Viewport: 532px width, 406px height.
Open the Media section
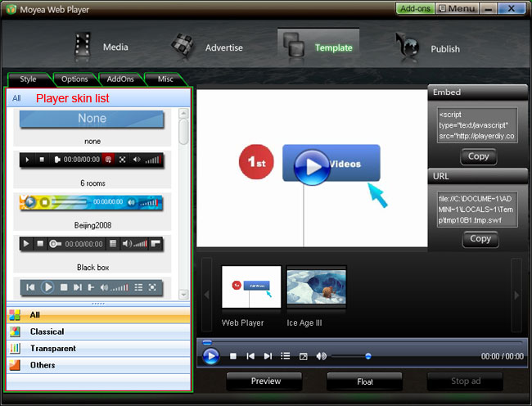pyautogui.click(x=101, y=47)
